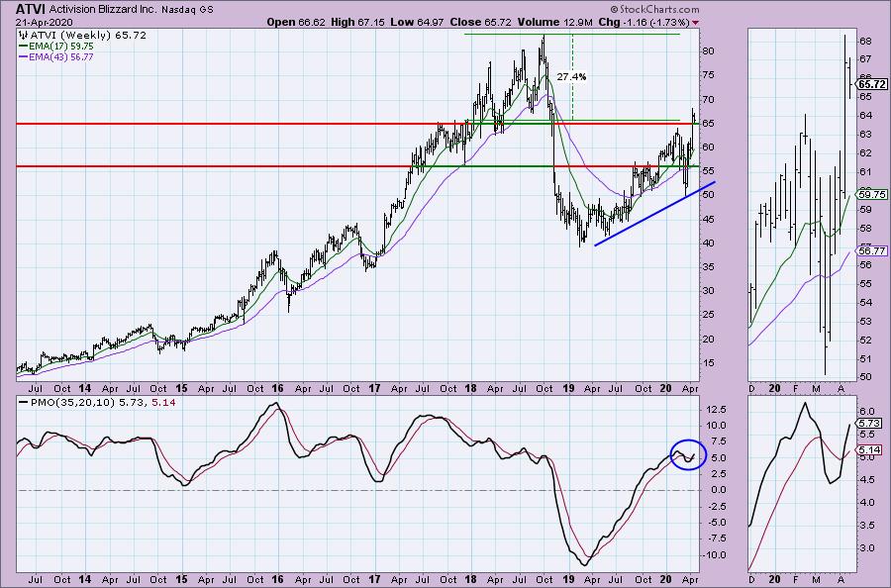
Task: Click the ATVI ticker symbol in the title
Action: [30, 9]
